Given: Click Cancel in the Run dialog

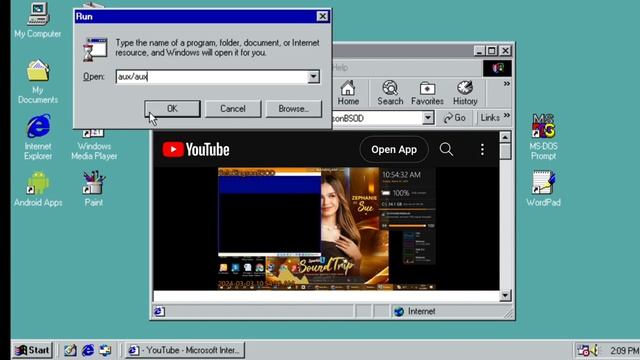Looking at the screenshot, I should pyautogui.click(x=233, y=109).
